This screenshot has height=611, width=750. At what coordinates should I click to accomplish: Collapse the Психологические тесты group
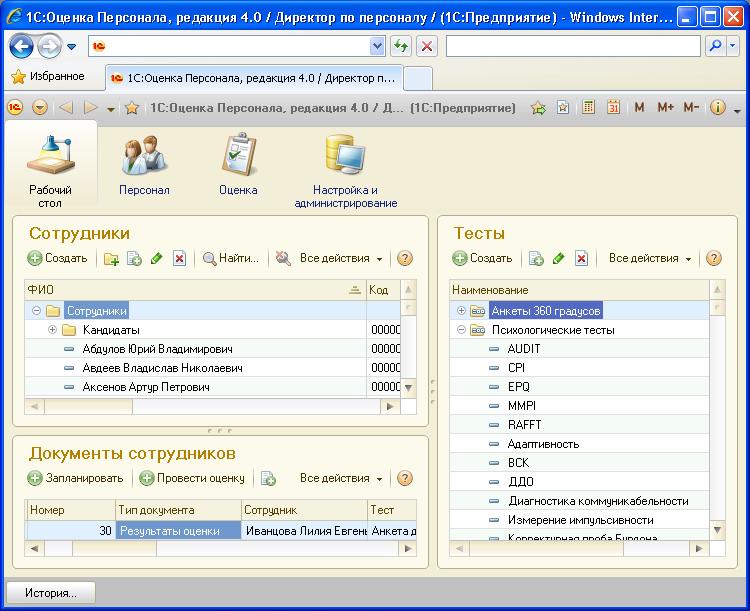click(x=461, y=330)
